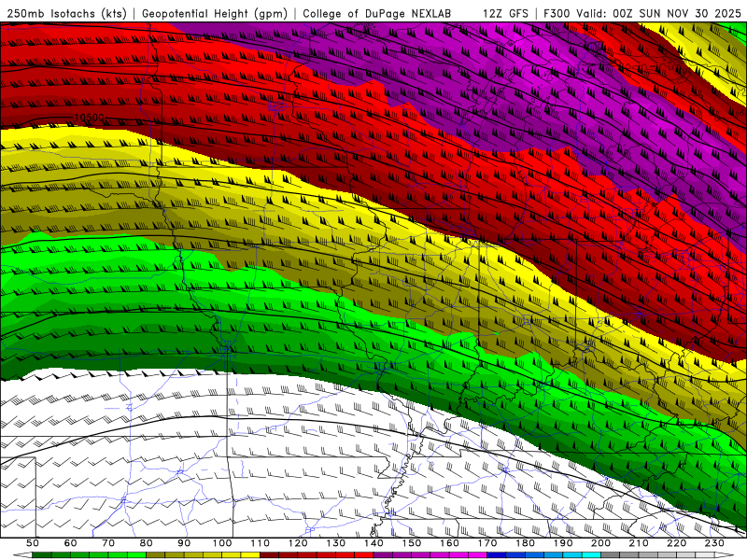The height and width of the screenshot is (560, 747).
Task: Pick the magenta swatch left of 170
Action: pyautogui.click(x=477, y=555)
